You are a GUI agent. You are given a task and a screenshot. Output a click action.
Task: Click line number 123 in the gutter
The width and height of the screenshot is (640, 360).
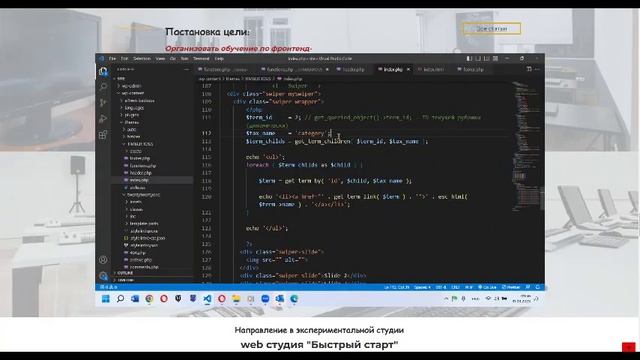click(207, 228)
